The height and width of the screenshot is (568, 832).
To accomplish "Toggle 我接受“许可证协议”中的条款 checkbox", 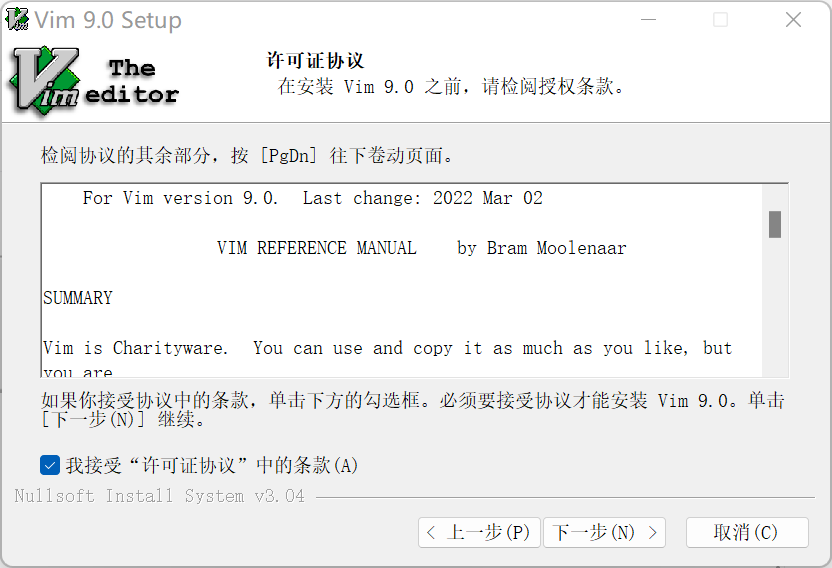I will tap(50, 466).
